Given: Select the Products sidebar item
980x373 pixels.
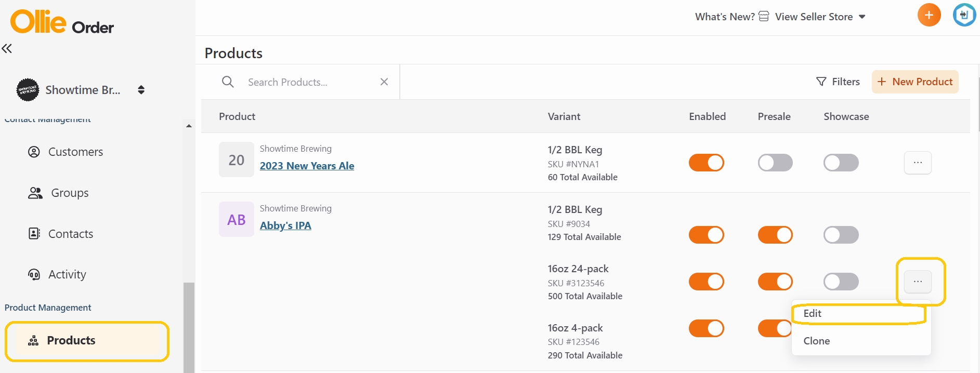Looking at the screenshot, I should coord(87,341).
